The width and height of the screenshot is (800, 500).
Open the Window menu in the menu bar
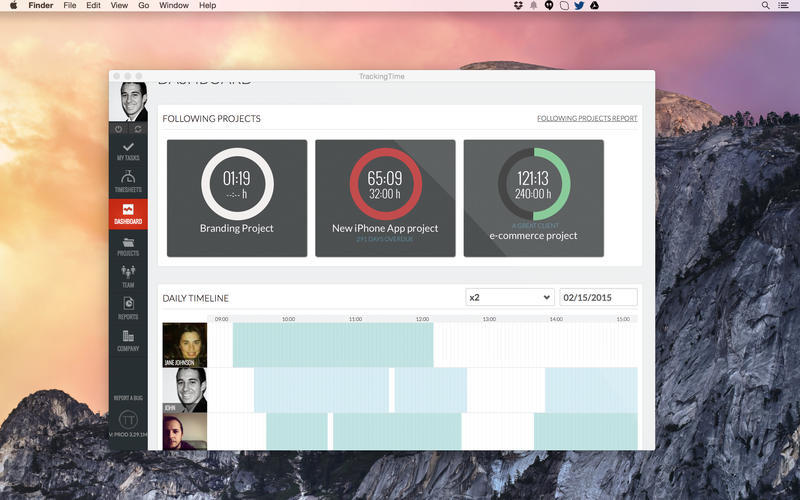click(173, 6)
